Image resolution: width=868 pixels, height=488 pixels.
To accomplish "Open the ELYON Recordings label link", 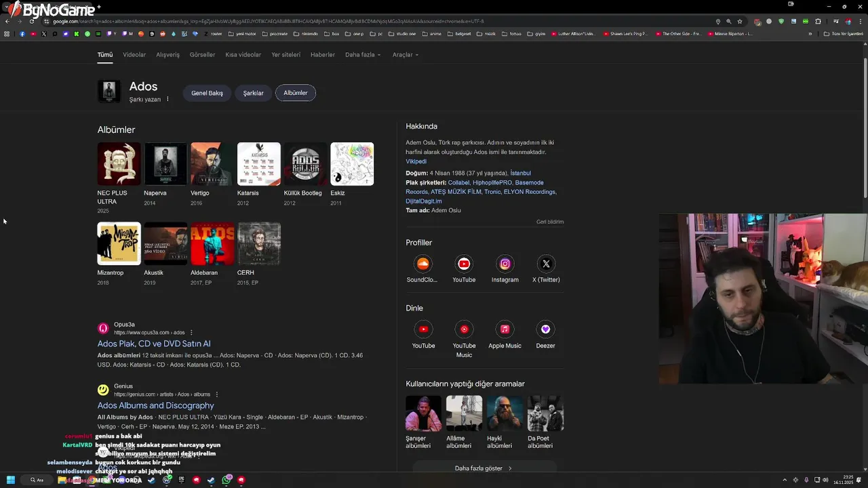I will tap(530, 192).
